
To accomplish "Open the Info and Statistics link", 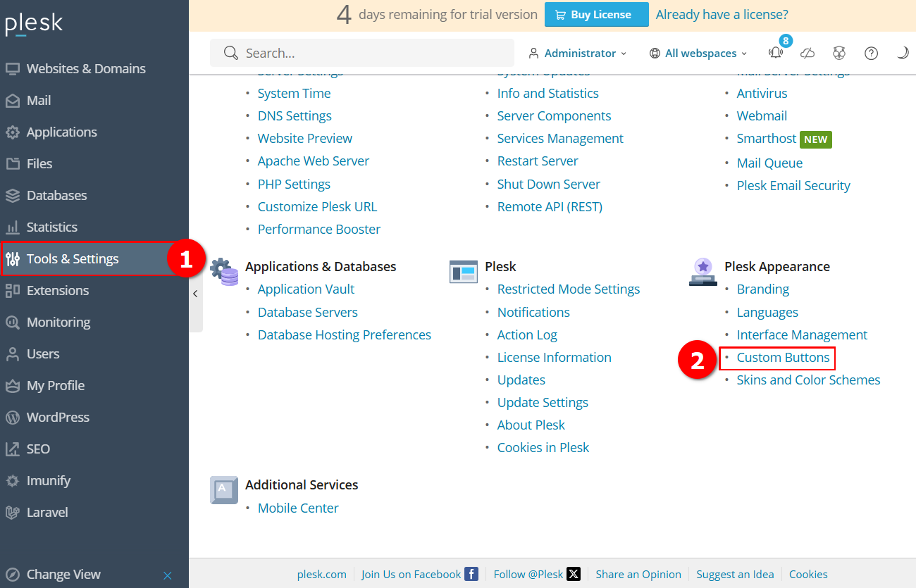I will 548,93.
